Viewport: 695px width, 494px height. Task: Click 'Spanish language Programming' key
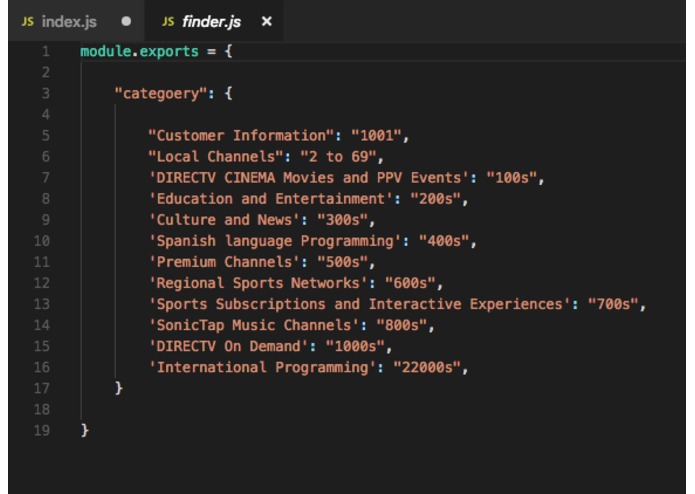click(x=275, y=241)
